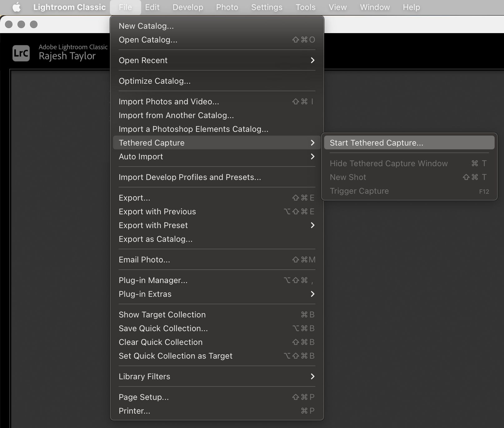Open the Help menu

411,7
